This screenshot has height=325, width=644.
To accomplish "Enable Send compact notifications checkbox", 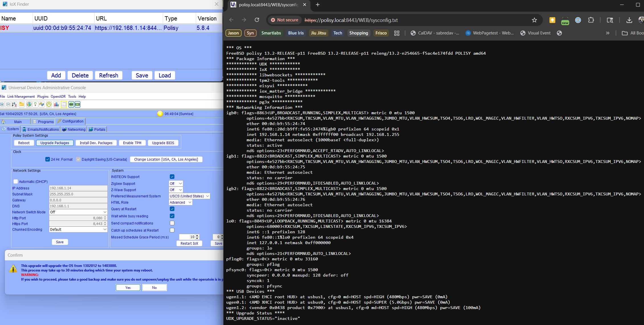I will [x=172, y=223].
